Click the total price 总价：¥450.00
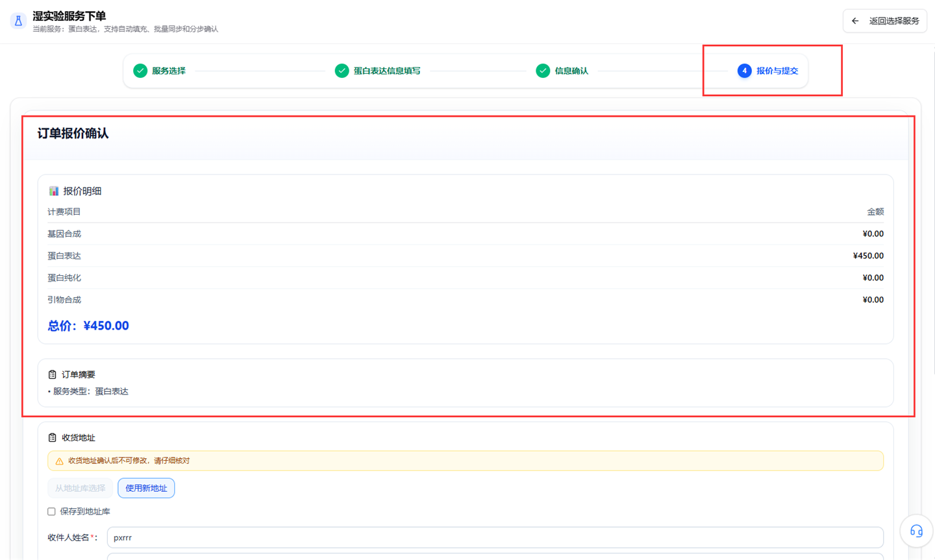This screenshot has width=935, height=560. 88,326
